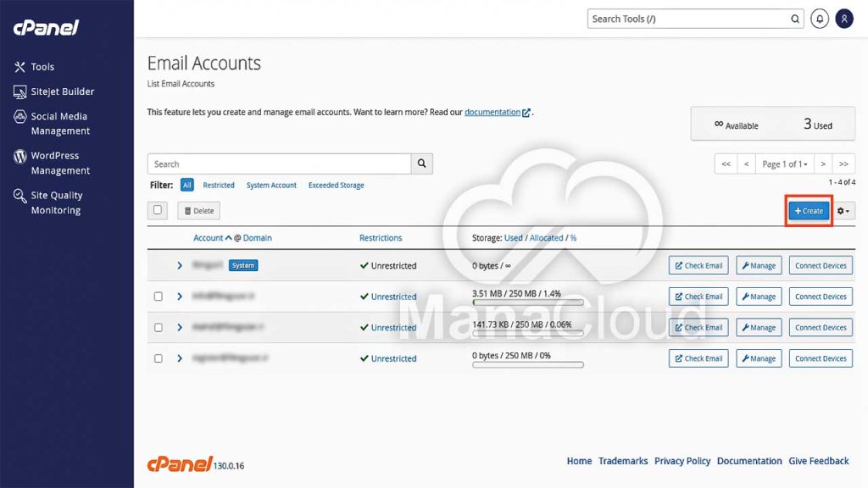
Task: Go to WordPress Management in sidebar
Action: (x=60, y=163)
